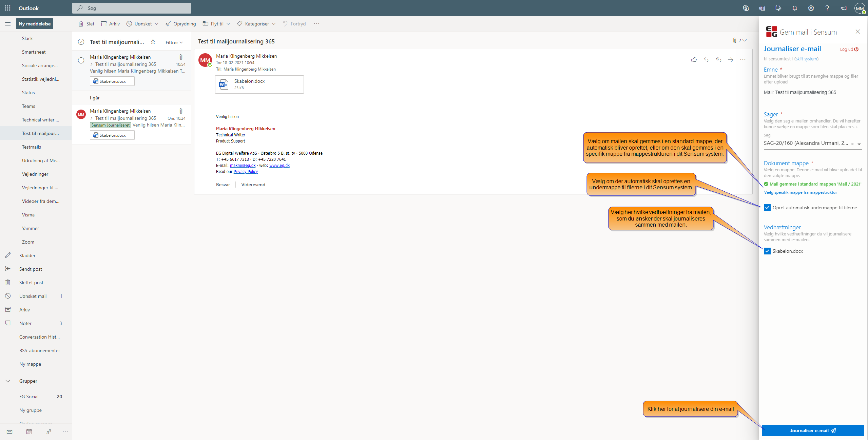The width and height of the screenshot is (868, 440).
Task: Forward the open message with the arrow
Action: pos(731,60)
